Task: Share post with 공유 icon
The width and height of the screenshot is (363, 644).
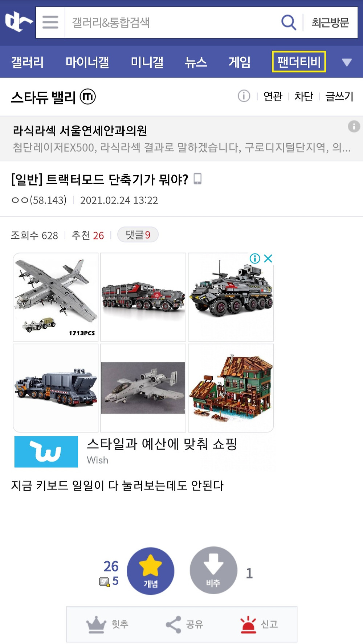Action: [173, 624]
